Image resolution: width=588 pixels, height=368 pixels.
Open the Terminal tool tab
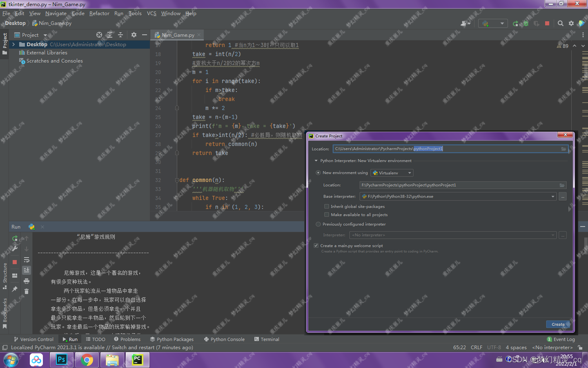pos(267,339)
